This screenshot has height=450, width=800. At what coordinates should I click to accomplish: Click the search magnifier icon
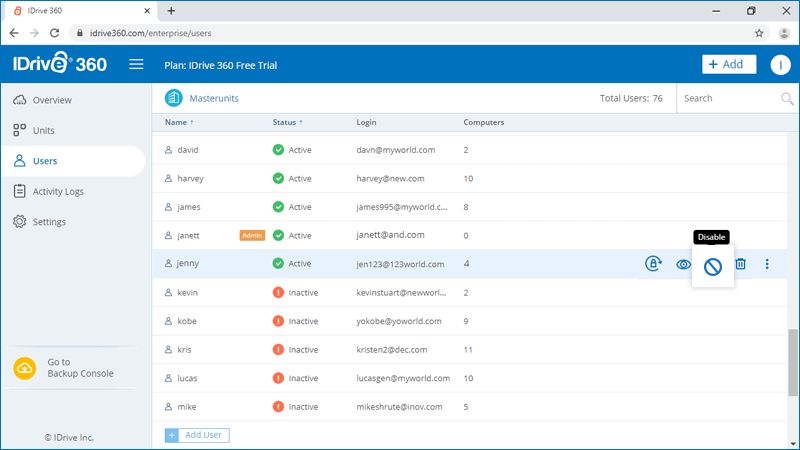tap(787, 99)
